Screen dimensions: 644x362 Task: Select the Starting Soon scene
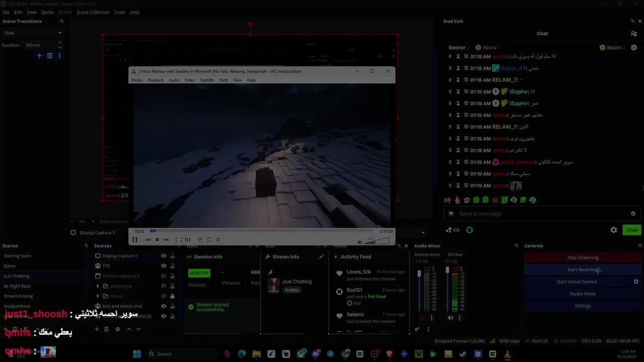[x=17, y=256]
